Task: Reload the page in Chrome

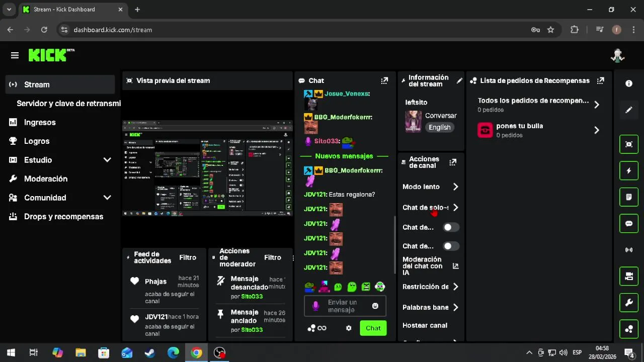Action: tap(44, 30)
